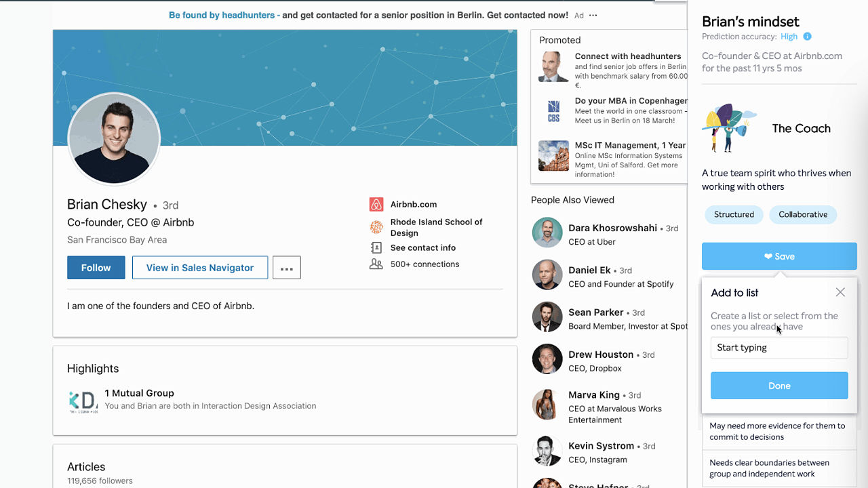Click the heart icon inside the Save button
Viewport: 868px width, 488px height.
(x=769, y=256)
